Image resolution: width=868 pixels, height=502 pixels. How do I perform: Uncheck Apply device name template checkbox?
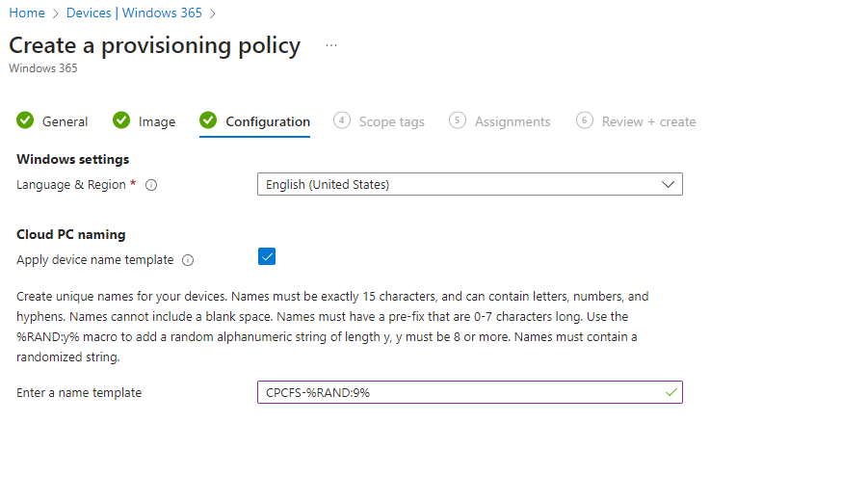(267, 256)
